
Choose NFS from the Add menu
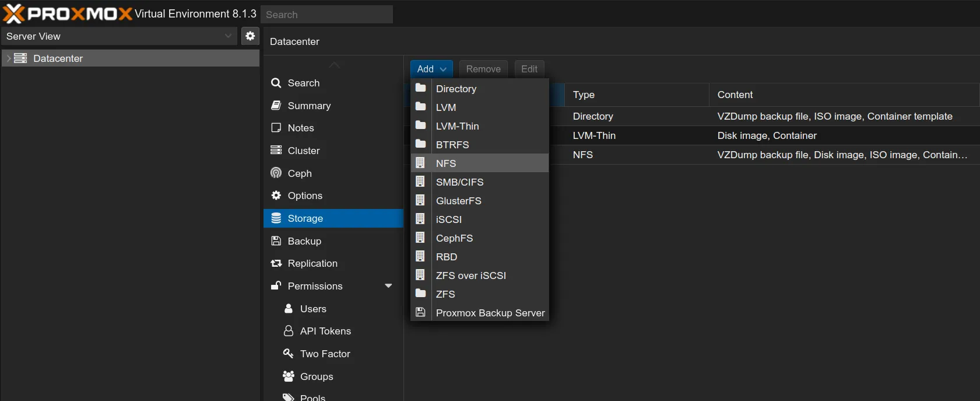446,163
